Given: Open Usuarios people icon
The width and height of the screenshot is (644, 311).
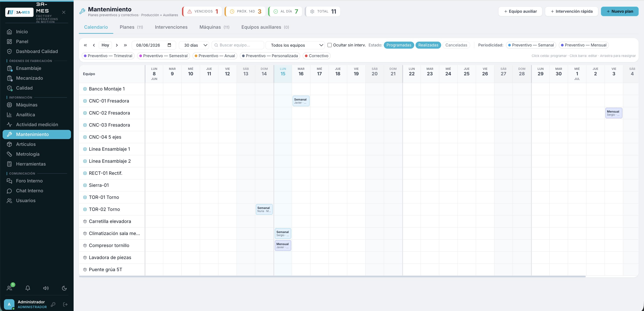Looking at the screenshot, I should point(9,201).
